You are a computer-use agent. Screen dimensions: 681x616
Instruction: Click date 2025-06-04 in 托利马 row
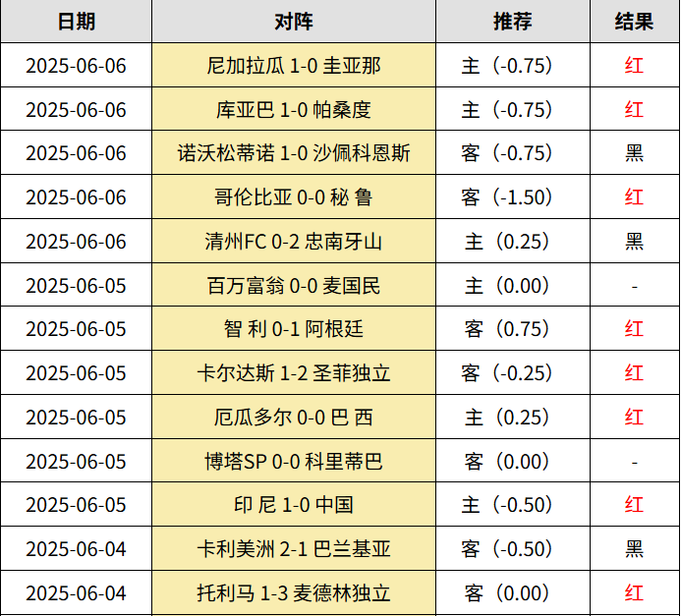76,593
